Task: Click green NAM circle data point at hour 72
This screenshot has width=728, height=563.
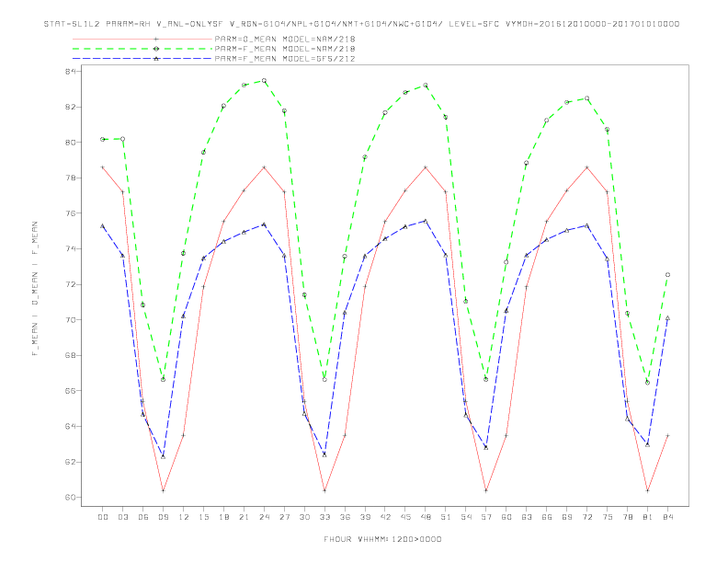Action: (x=586, y=98)
